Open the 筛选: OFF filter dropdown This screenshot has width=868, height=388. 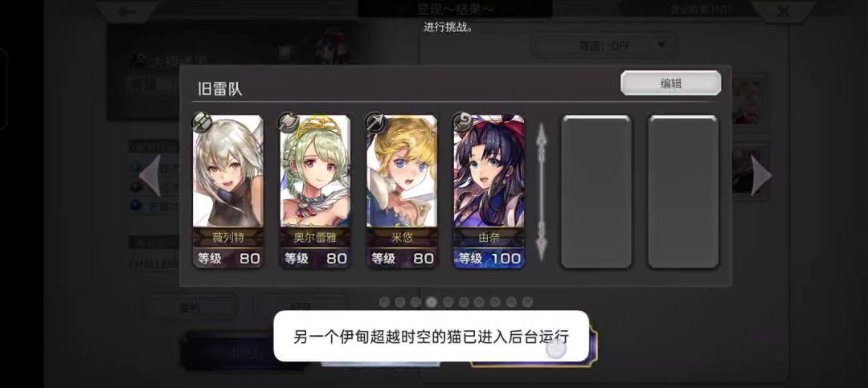[604, 46]
